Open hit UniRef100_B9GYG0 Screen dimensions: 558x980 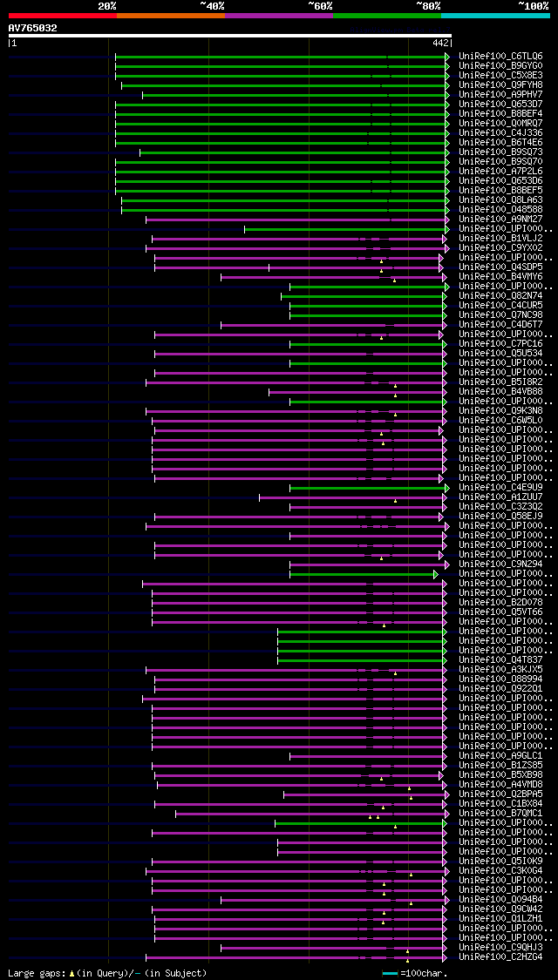click(500, 65)
